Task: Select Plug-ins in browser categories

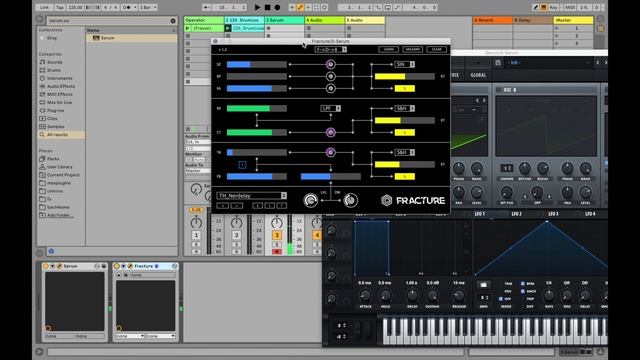Action: click(55, 110)
